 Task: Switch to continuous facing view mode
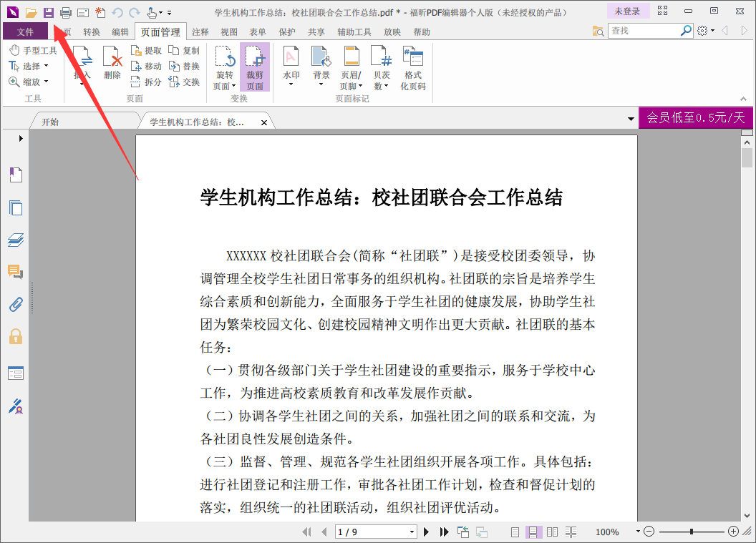[571, 532]
